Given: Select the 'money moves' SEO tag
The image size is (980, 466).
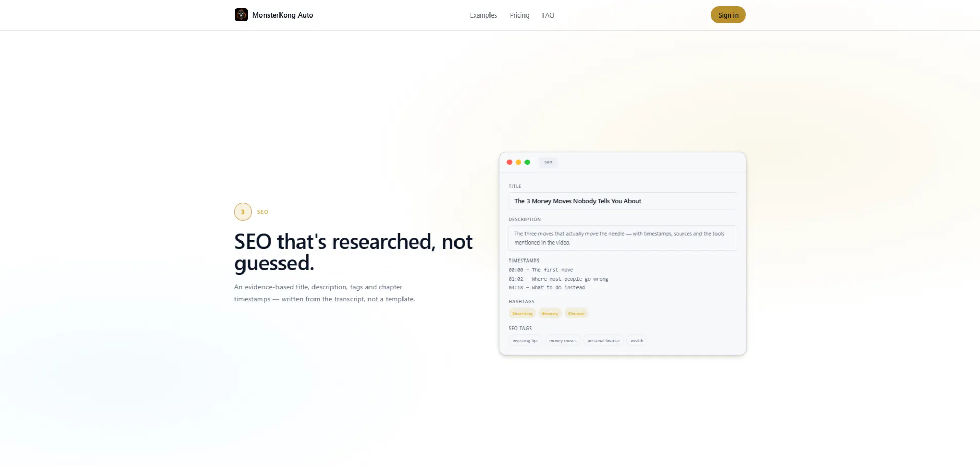Looking at the screenshot, I should pos(563,341).
